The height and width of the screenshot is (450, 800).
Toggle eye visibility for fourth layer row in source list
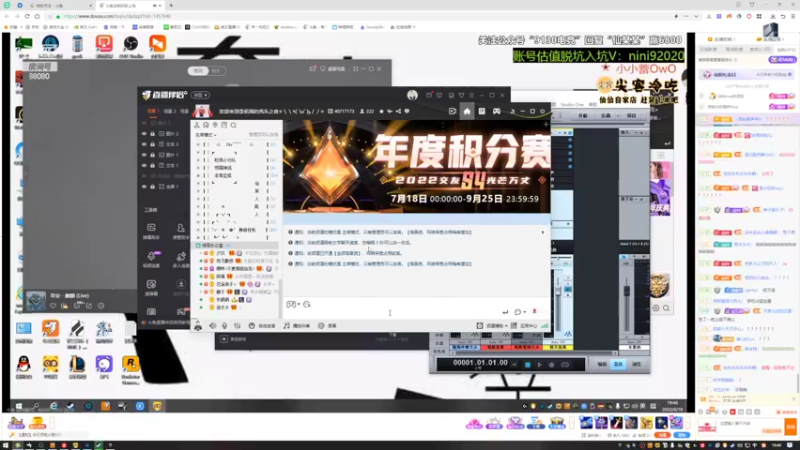144,165
